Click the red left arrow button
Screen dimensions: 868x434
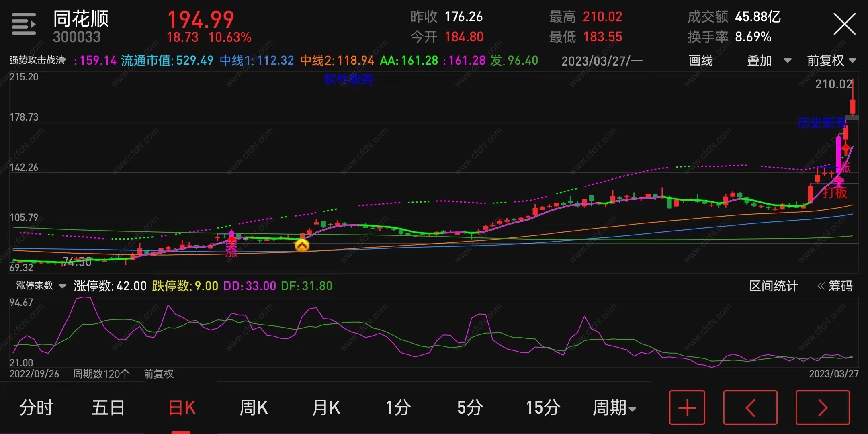pyautogui.click(x=750, y=407)
